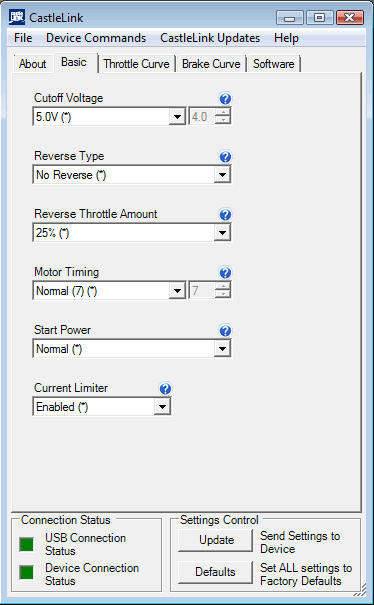Open the Device Commands menu
This screenshot has height=605, width=374.
96,38
